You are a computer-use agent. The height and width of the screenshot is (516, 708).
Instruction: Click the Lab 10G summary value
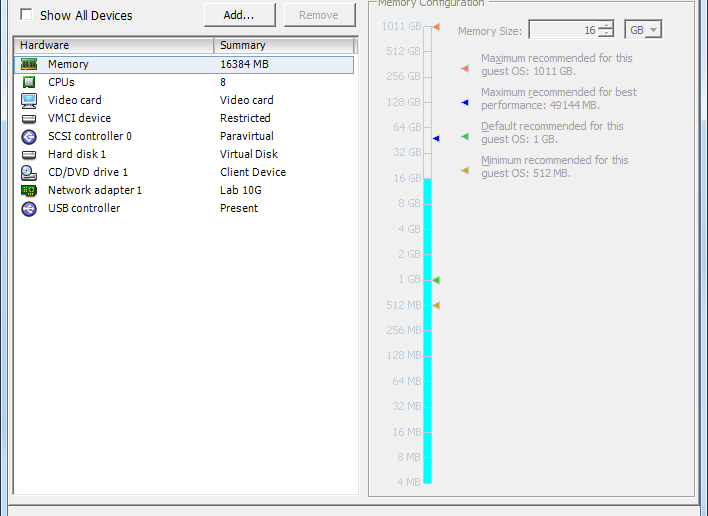241,191
